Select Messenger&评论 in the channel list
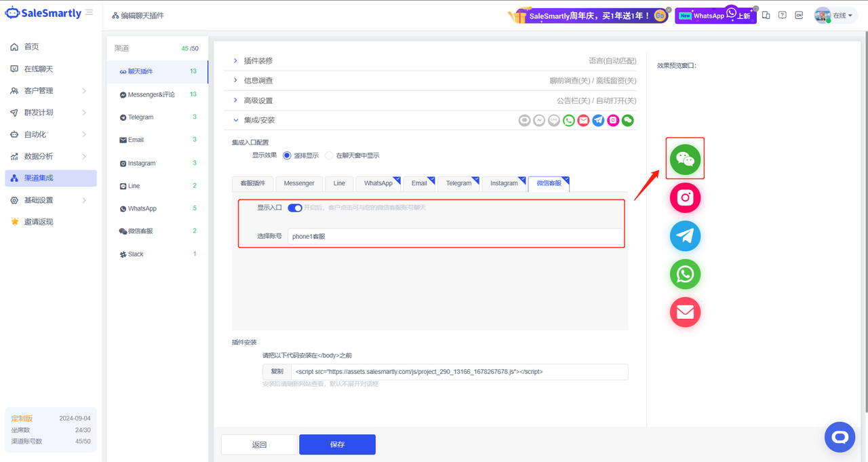Viewport: 868px width, 462px height. [157, 94]
